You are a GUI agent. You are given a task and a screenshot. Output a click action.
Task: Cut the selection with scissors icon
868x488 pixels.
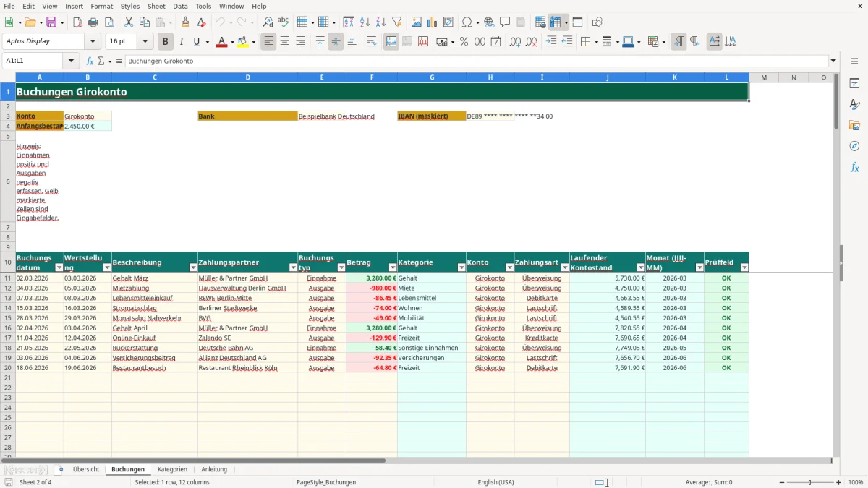point(129,22)
